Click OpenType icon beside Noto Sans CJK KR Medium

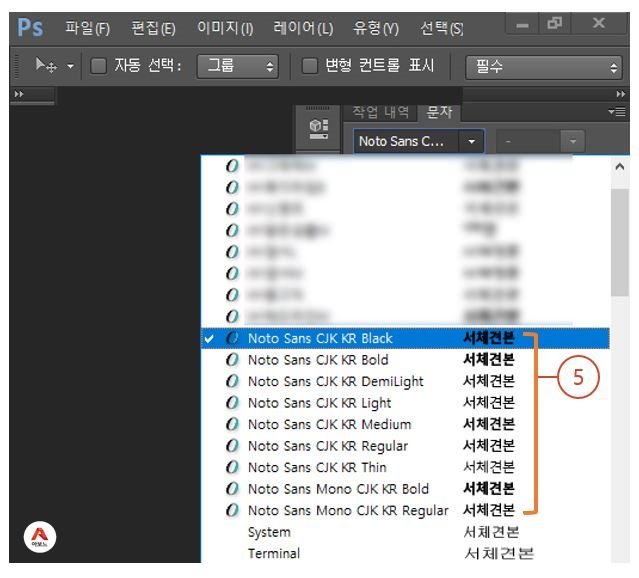point(232,425)
